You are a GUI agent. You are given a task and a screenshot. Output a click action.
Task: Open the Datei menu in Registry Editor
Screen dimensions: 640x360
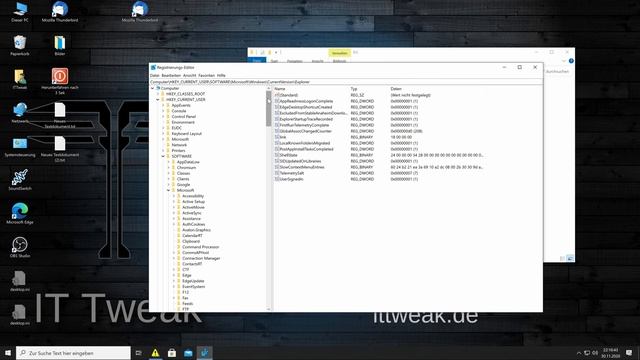pyautogui.click(x=155, y=76)
